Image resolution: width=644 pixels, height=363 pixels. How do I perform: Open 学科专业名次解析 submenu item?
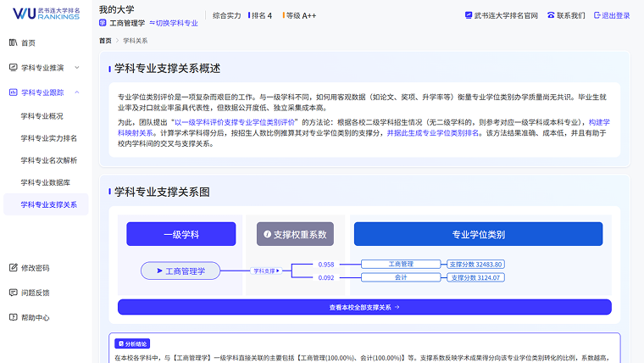(x=49, y=160)
